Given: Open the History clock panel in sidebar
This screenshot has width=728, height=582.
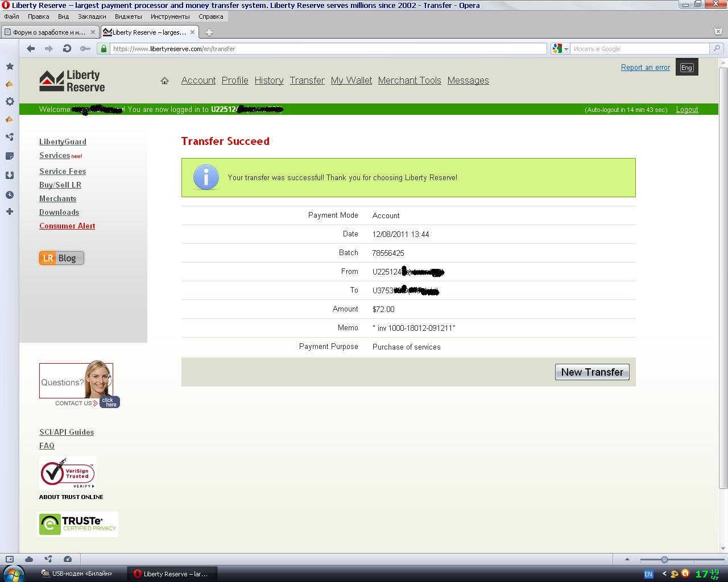Looking at the screenshot, I should [x=10, y=195].
